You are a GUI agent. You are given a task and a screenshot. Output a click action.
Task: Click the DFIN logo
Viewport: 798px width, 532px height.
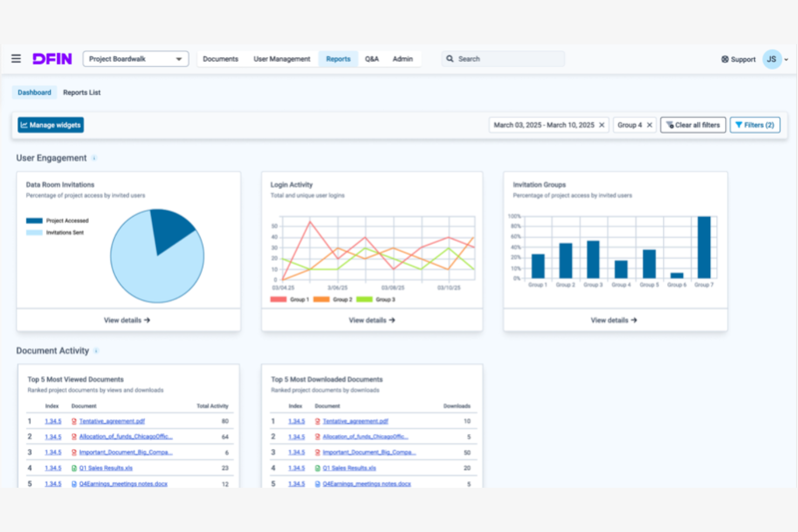click(x=52, y=59)
